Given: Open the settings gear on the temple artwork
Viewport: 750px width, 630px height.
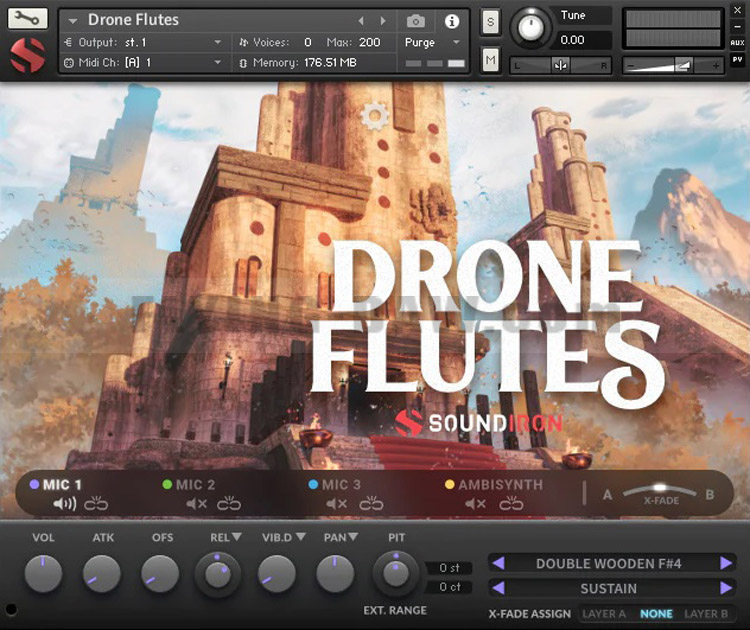Looking at the screenshot, I should [x=374, y=116].
